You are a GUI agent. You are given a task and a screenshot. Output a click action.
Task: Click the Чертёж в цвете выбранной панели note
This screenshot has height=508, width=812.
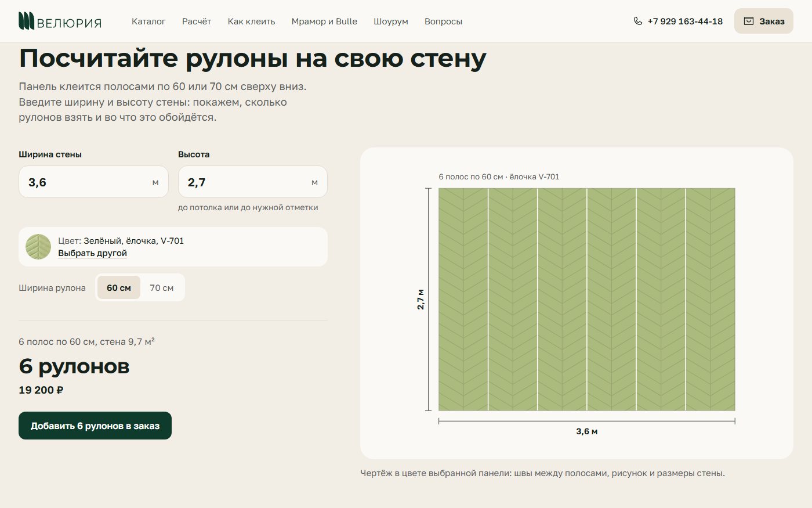click(x=542, y=473)
